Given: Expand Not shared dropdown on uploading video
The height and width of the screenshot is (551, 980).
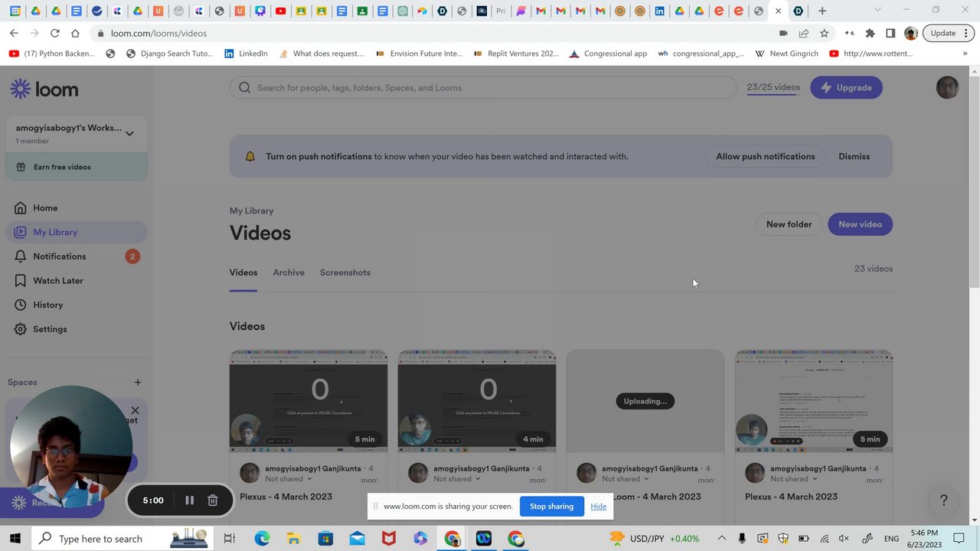Looking at the screenshot, I should point(626,479).
